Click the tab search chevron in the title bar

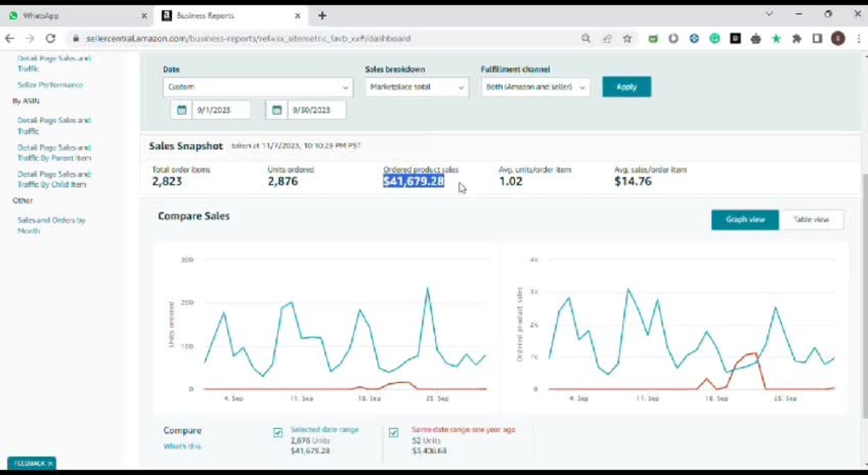769,14
